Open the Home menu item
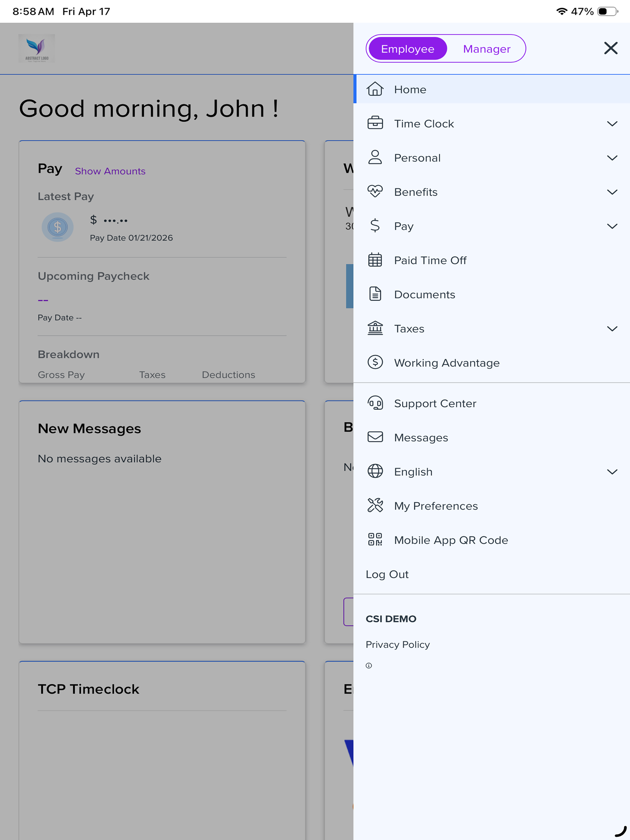 (x=492, y=89)
